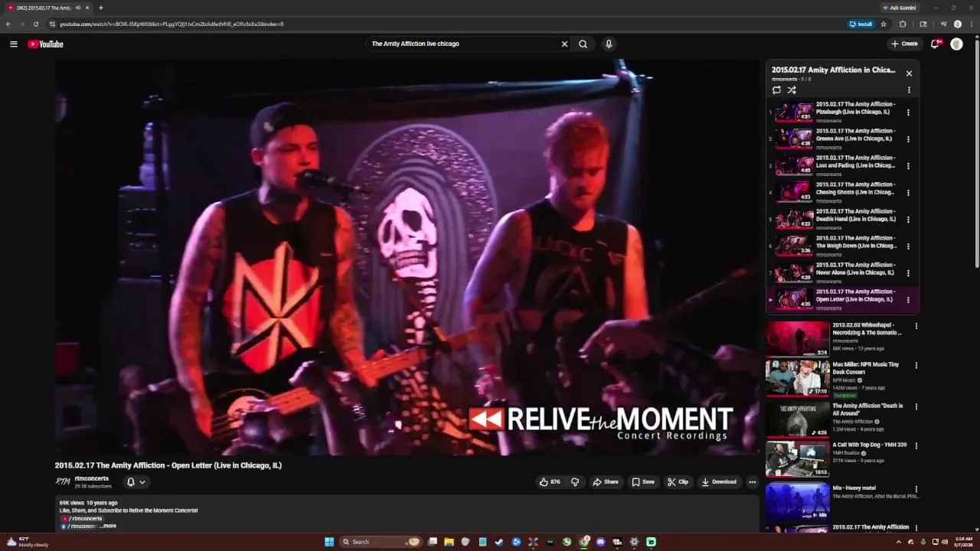The height and width of the screenshot is (551, 980).
Task: Open more actions ellipsis beside Download
Action: [753, 482]
